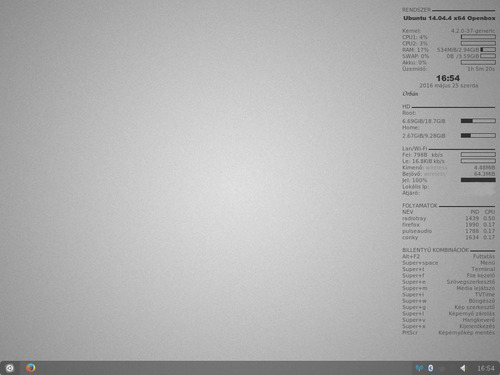Click the 'PrtScr' shortcut entry
Viewport: 500px width, 375px height.
[410, 332]
